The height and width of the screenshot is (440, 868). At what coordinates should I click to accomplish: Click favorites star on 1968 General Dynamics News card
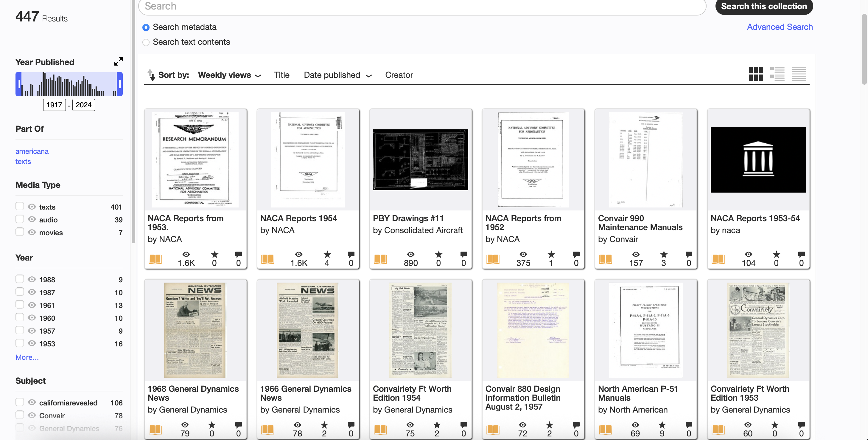pyautogui.click(x=211, y=425)
